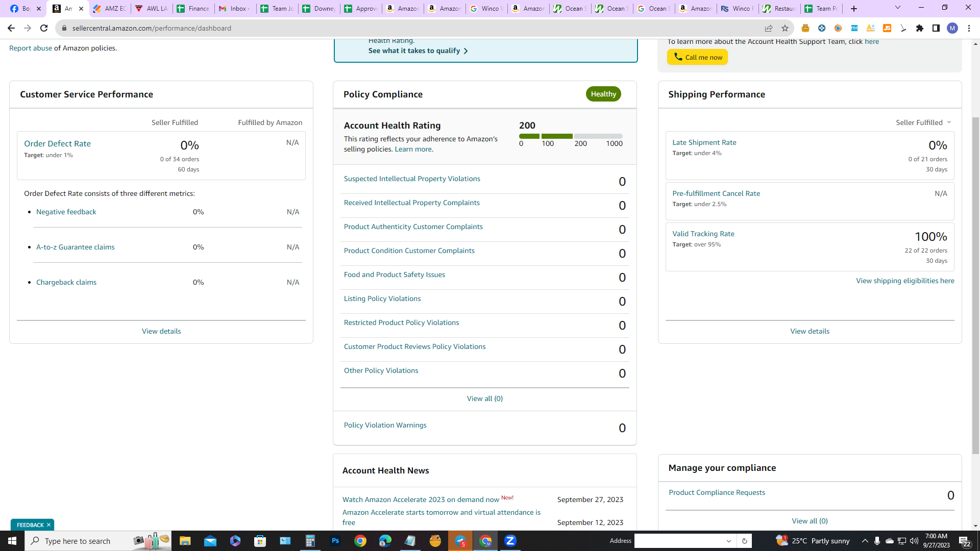This screenshot has height=551, width=980.
Task: Click 'View all (0)' under Policy Compliance
Action: click(x=485, y=398)
